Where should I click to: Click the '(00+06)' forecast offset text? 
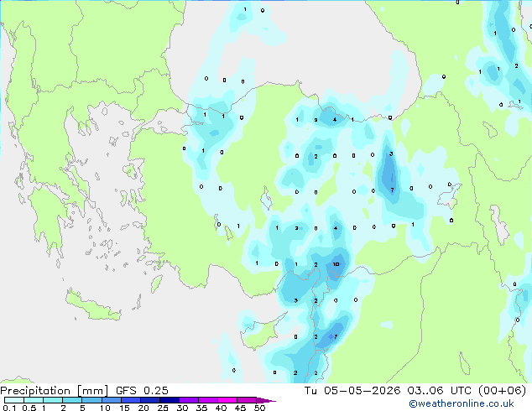click(x=502, y=391)
